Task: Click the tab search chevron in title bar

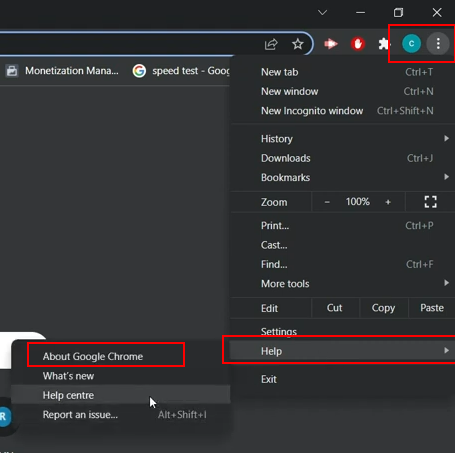Action: point(322,13)
